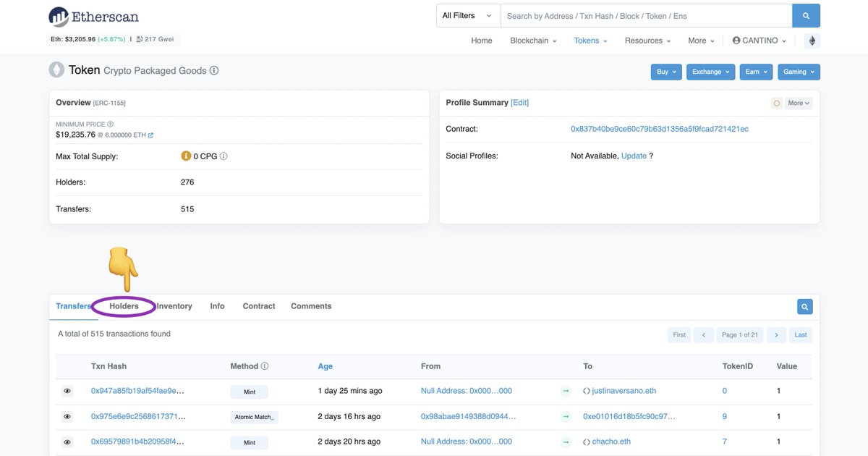The height and width of the screenshot is (456, 868).
Task: Expand the Buy dropdown button
Action: 666,72
